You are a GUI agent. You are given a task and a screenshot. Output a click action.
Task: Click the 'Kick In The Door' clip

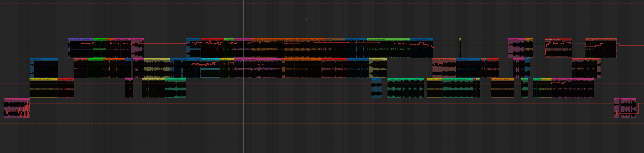(78, 48)
